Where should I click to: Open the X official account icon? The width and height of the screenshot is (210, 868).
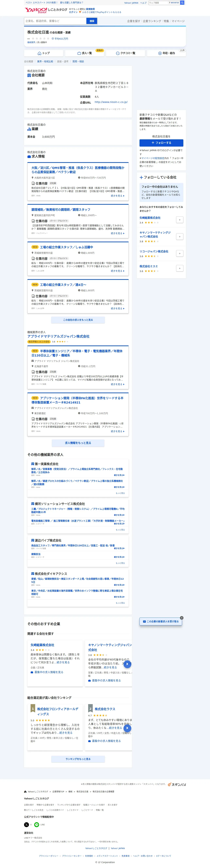click(26, 825)
